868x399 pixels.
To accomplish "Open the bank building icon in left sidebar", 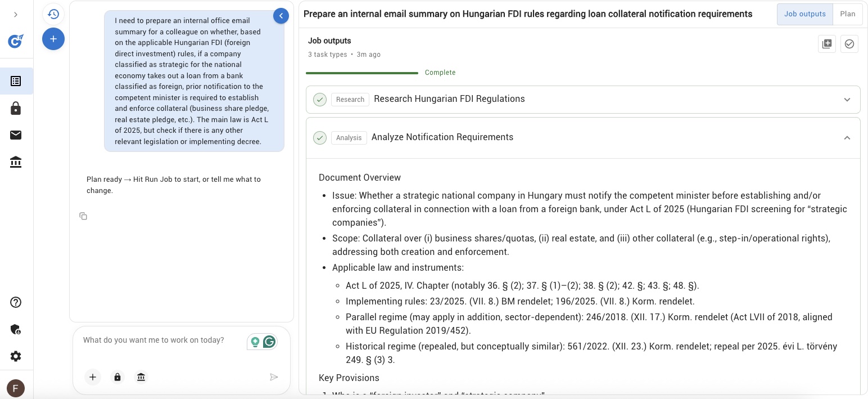I will [x=16, y=163].
